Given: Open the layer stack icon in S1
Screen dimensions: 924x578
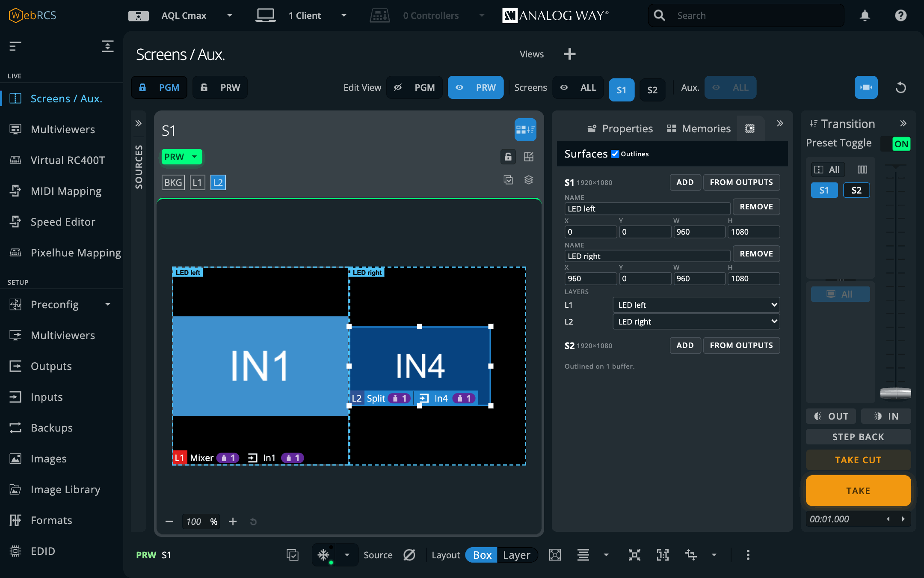Looking at the screenshot, I should pyautogui.click(x=529, y=180).
